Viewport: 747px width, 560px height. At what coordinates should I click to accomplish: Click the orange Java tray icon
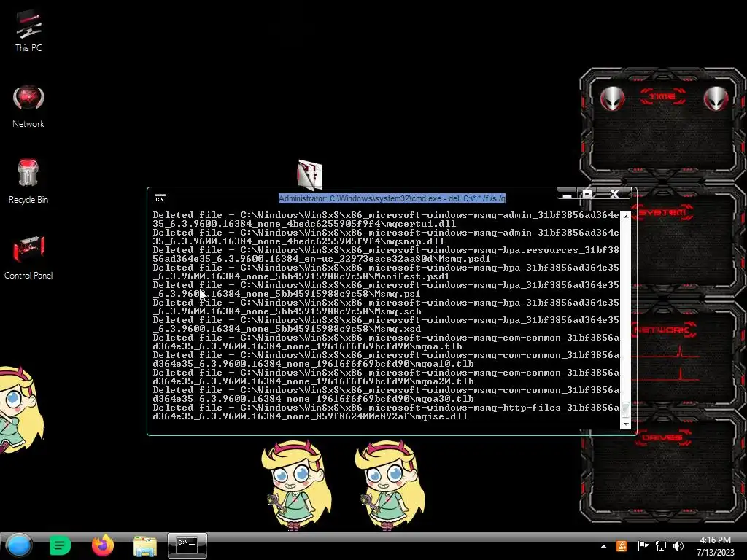pos(622,546)
